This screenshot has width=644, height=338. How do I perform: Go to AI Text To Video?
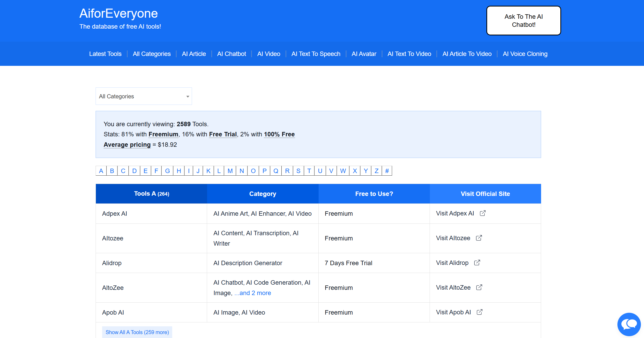click(409, 54)
